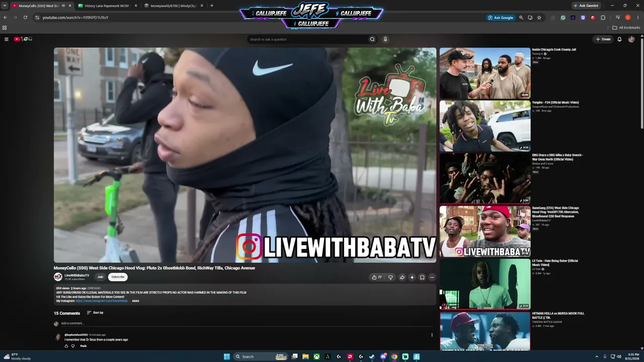Click the YouTube search magnifier button
The image size is (644, 362).
coord(372,39)
